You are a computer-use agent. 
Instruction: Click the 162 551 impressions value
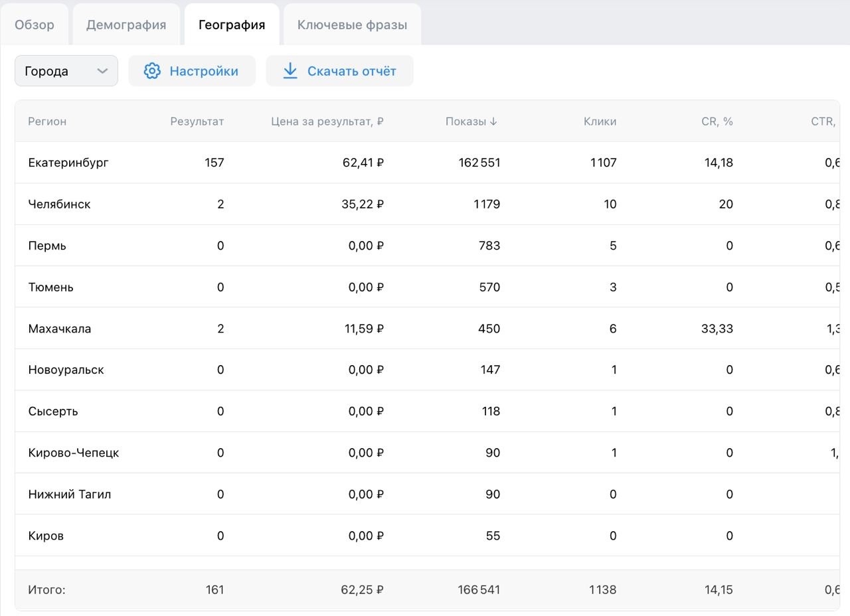(x=479, y=163)
